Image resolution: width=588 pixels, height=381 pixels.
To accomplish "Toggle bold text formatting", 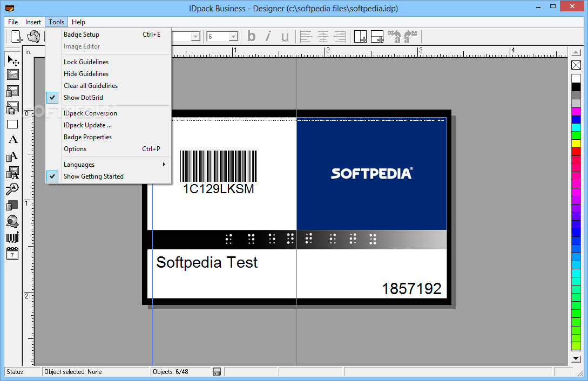I will pos(252,36).
